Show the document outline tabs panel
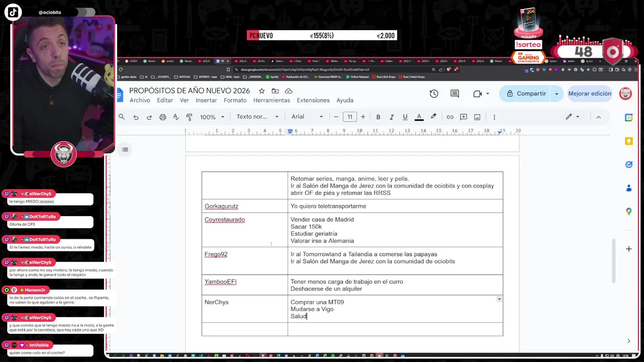Viewport: 644px width, 362px height. pos(125,149)
